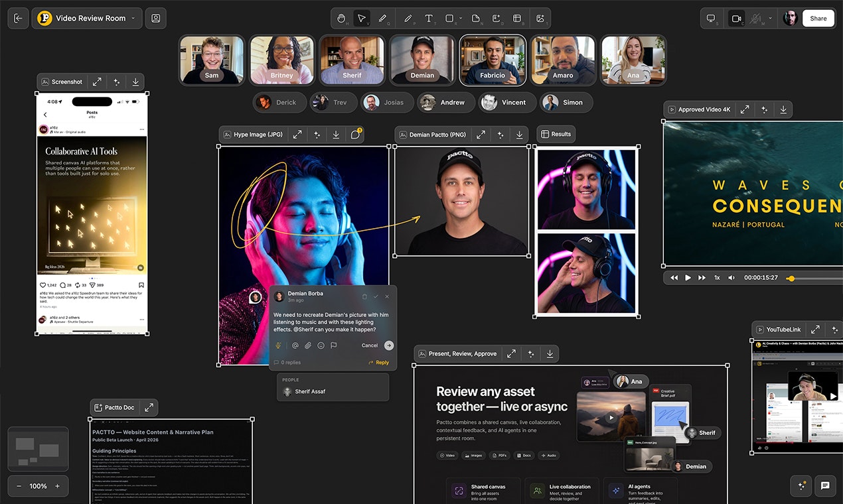
Task: Click AI sparkle on YouTubeLink toolbar
Action: point(835,329)
